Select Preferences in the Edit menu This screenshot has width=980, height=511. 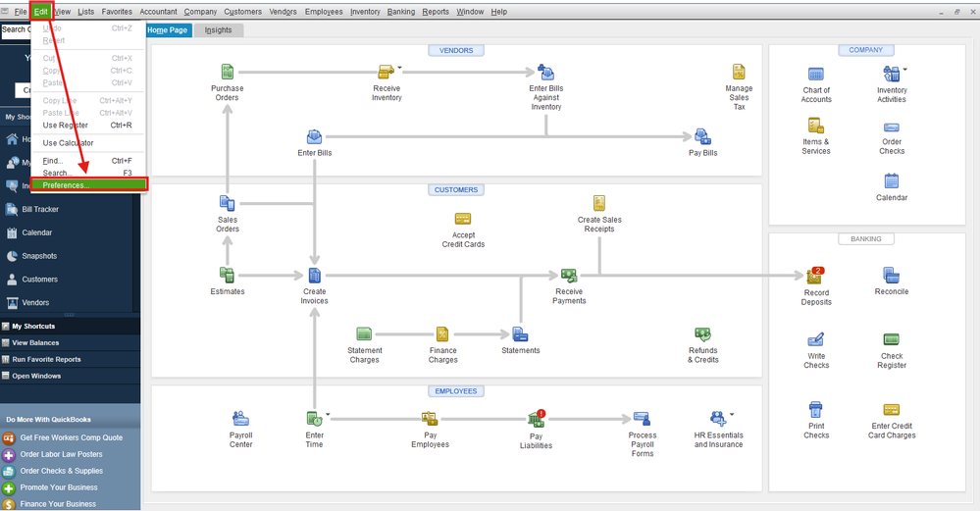pos(88,185)
